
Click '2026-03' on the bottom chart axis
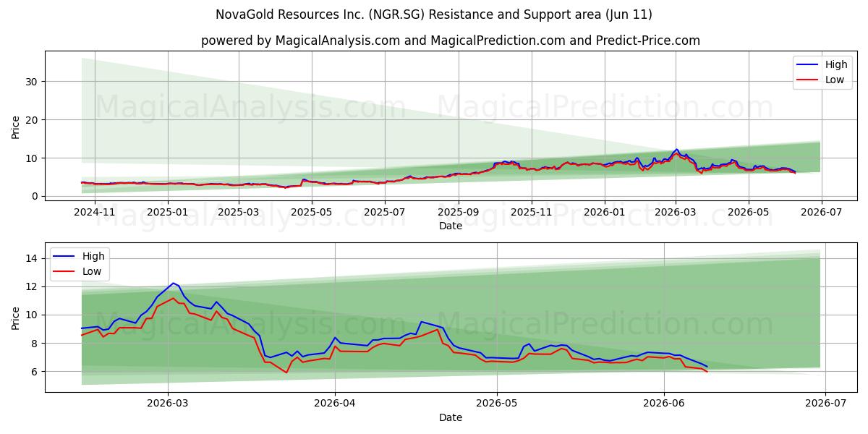click(x=168, y=404)
